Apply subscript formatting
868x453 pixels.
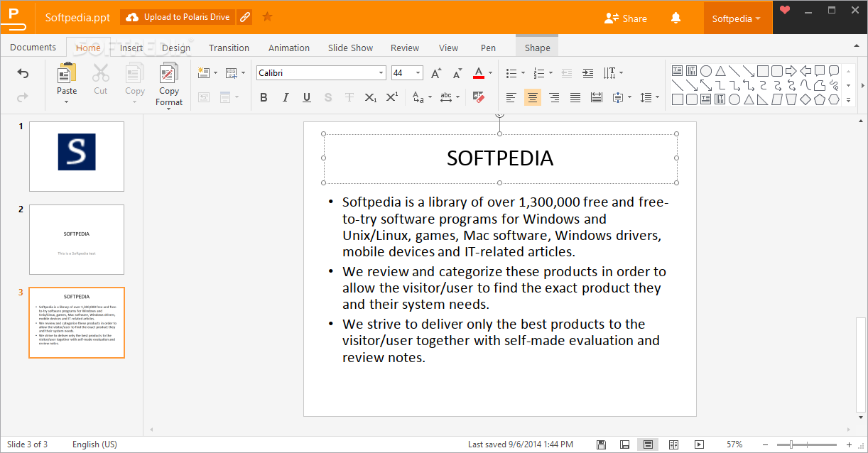point(370,97)
